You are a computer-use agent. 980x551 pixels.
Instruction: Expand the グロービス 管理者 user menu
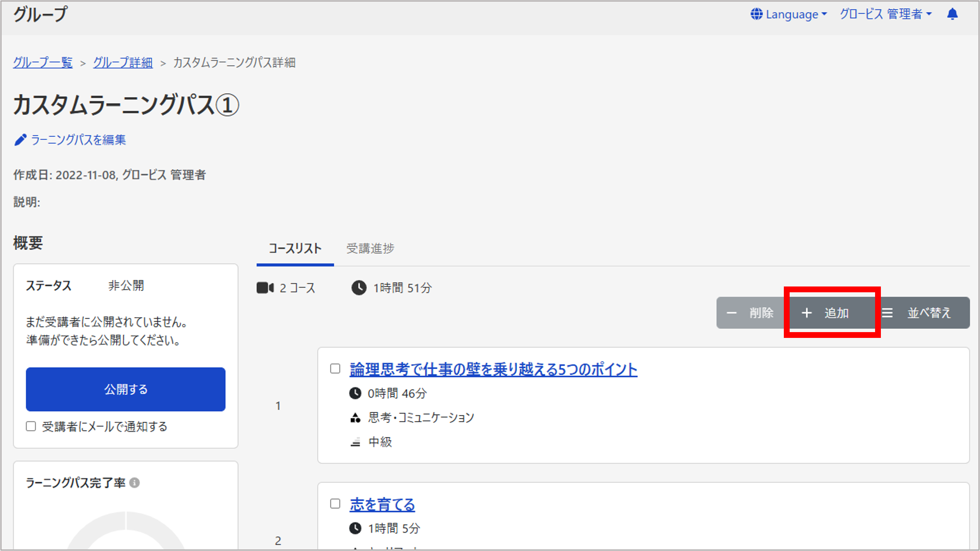pos(886,14)
